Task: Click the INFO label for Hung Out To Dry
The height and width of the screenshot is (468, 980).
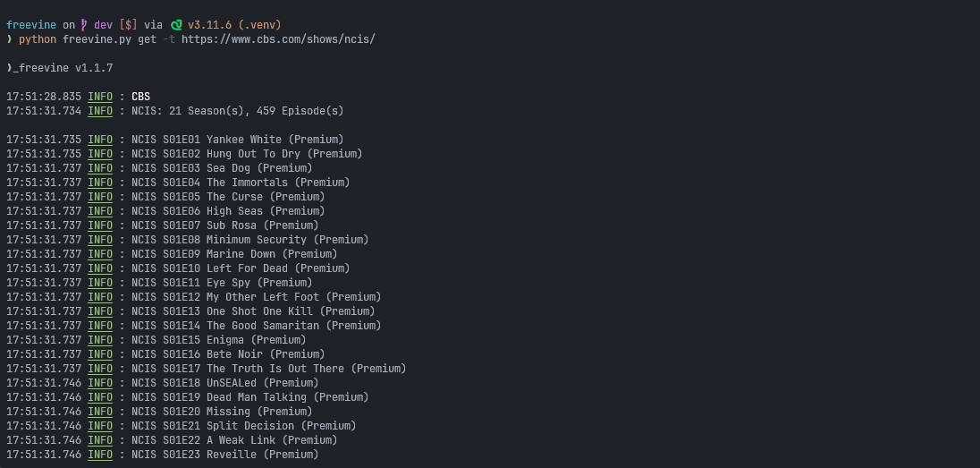Action: click(100, 154)
